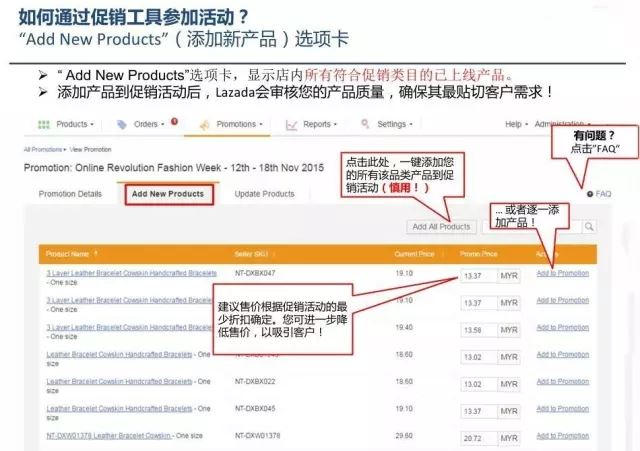This screenshot has width=640, height=451.
Task: Sort by Seller SKU column header
Action: pos(251,254)
